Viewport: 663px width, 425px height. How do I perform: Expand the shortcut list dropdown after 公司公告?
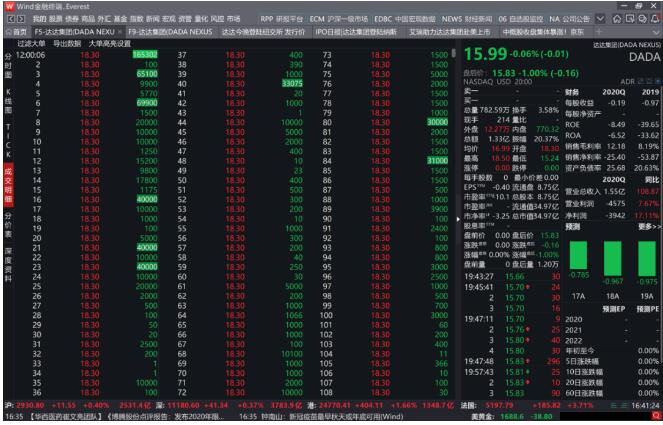pyautogui.click(x=600, y=19)
